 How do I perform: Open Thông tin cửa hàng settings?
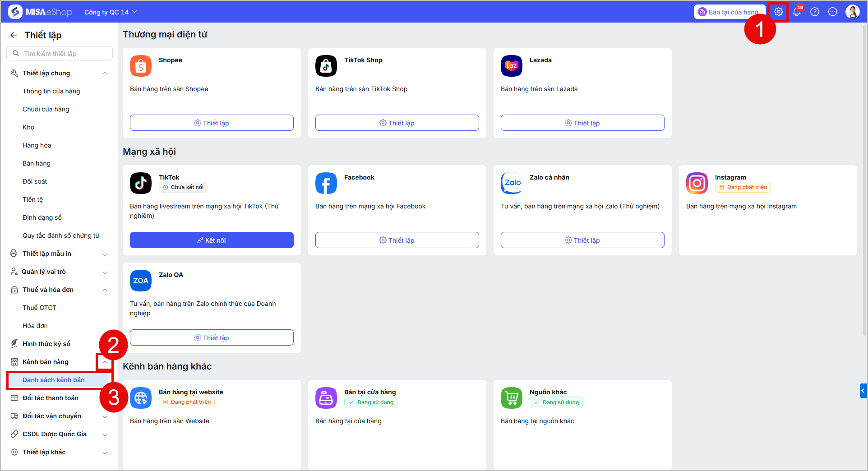51,91
